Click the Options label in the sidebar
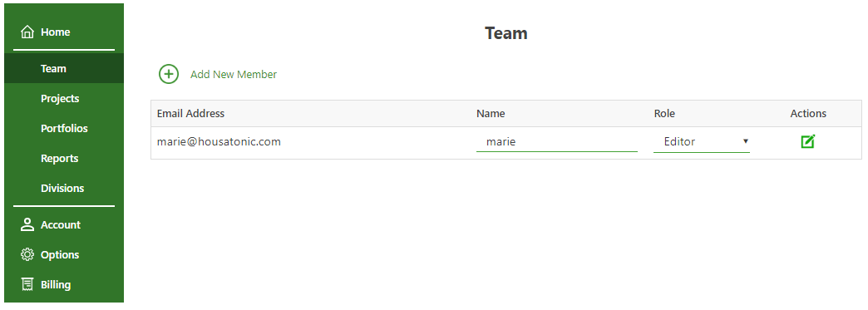The width and height of the screenshot is (868, 310). [x=60, y=254]
